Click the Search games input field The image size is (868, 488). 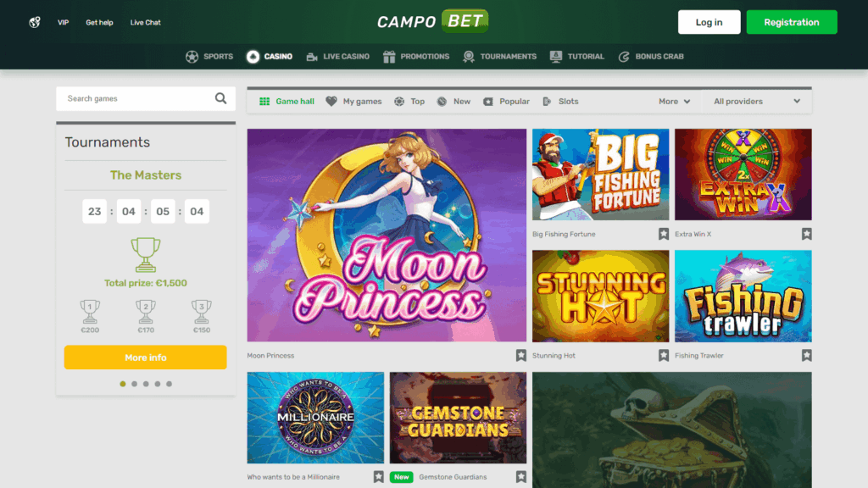point(136,98)
